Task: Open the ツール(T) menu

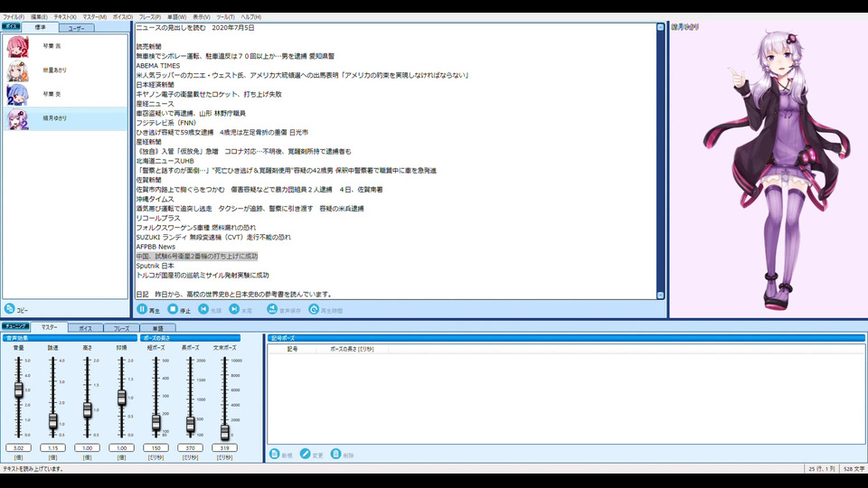Action: [x=225, y=17]
